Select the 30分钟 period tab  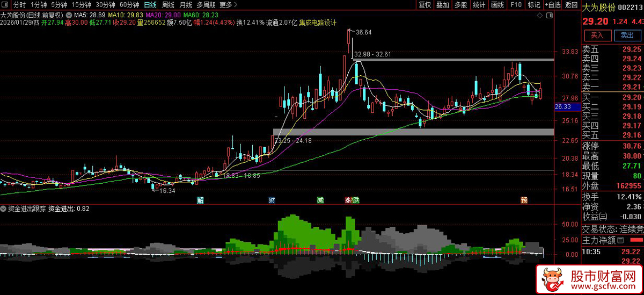[x=106, y=5]
